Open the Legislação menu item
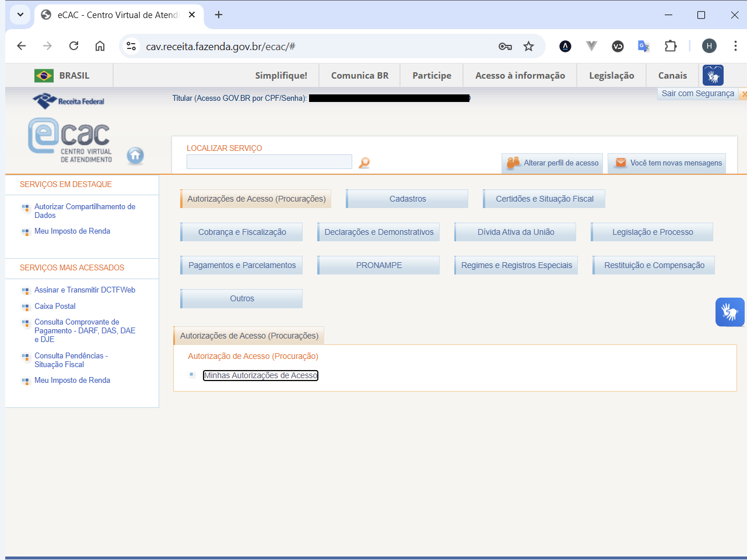This screenshot has width=747, height=560. click(611, 75)
